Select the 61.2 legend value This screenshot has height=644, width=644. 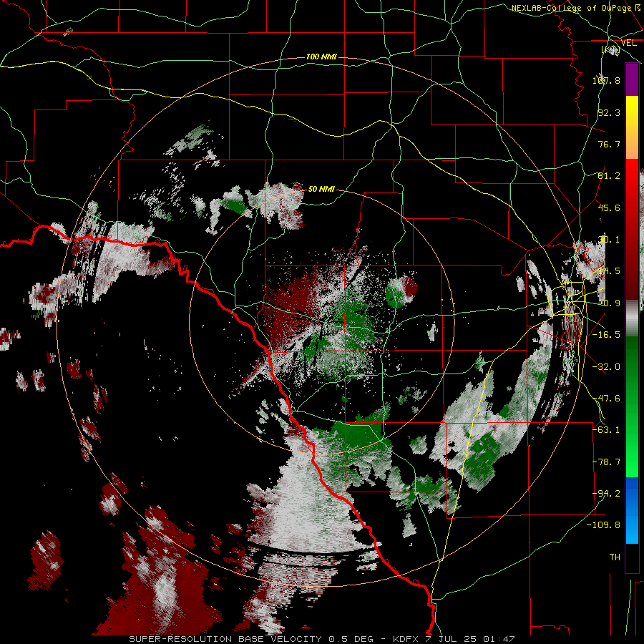tap(609, 176)
